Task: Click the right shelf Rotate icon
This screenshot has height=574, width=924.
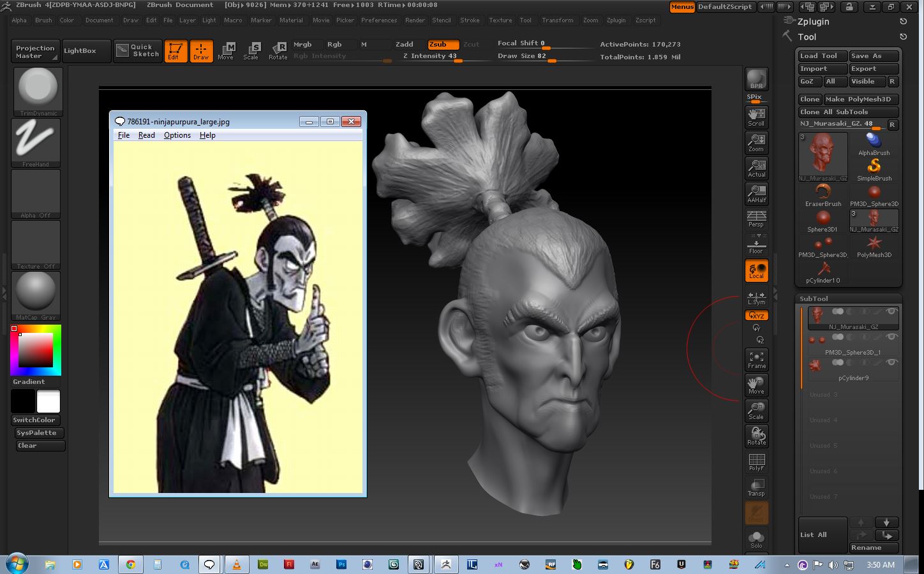Action: point(756,436)
